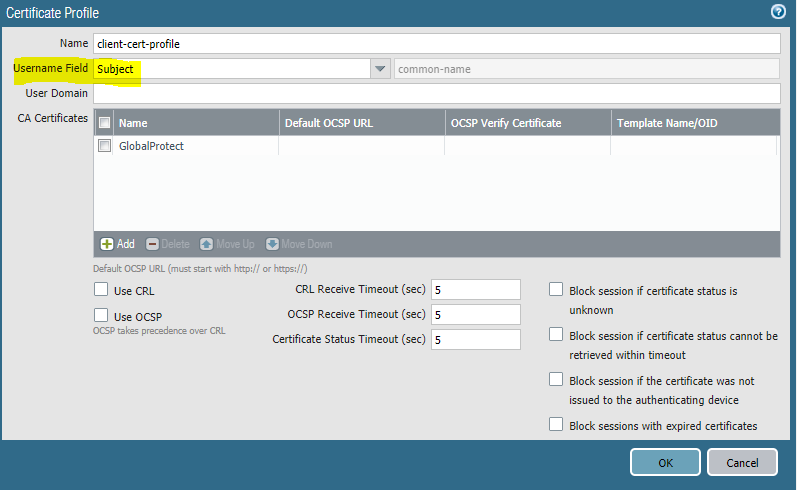Toggle the select-all checkbox in table header
This screenshot has width=797, height=490.
(104, 123)
